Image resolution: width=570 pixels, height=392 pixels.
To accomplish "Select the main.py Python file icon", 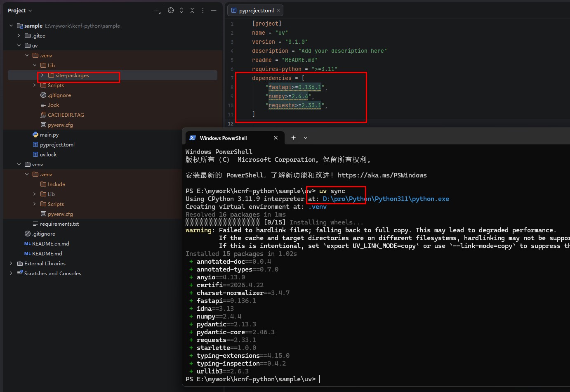I will point(35,135).
